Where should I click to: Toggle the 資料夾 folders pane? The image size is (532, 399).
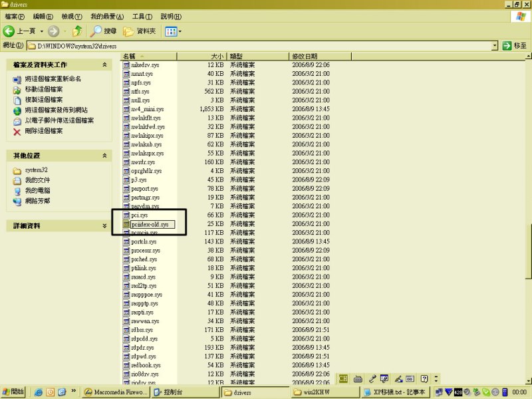coord(140,31)
